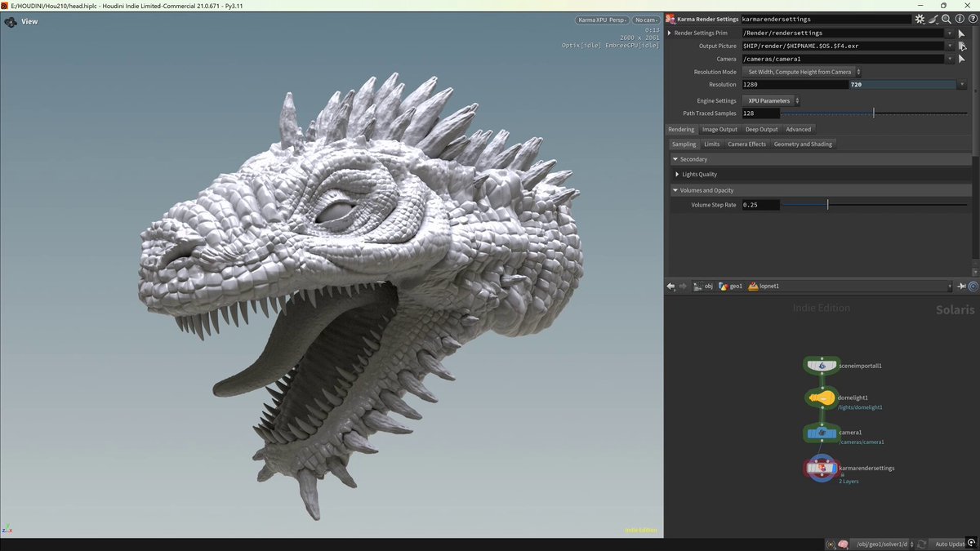Select the sceneimportall1 node
980x551 pixels.
point(822,366)
